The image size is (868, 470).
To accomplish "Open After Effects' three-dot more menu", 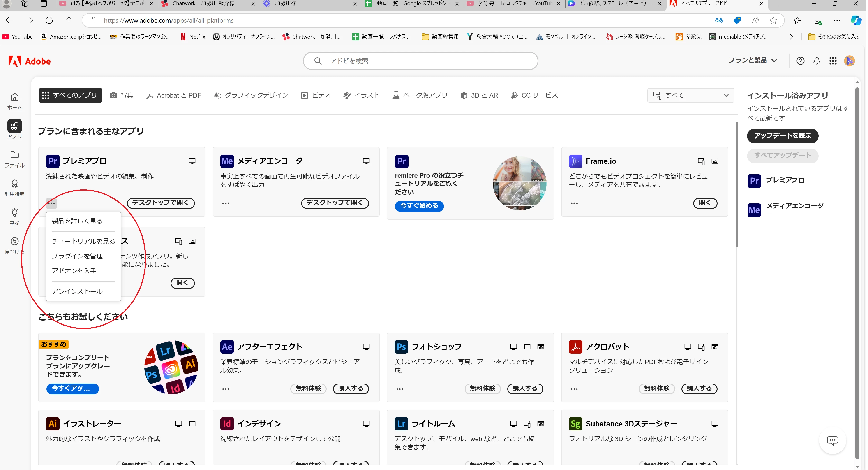I will (x=226, y=389).
